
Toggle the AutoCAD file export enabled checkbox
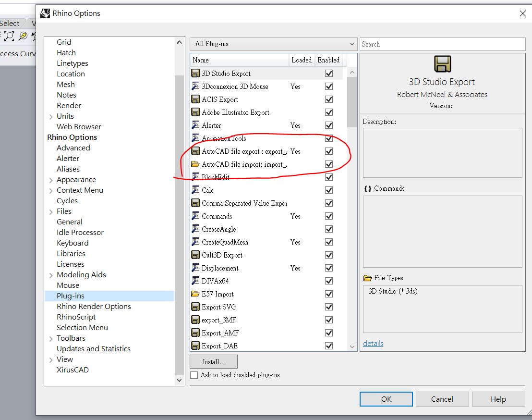(329, 151)
